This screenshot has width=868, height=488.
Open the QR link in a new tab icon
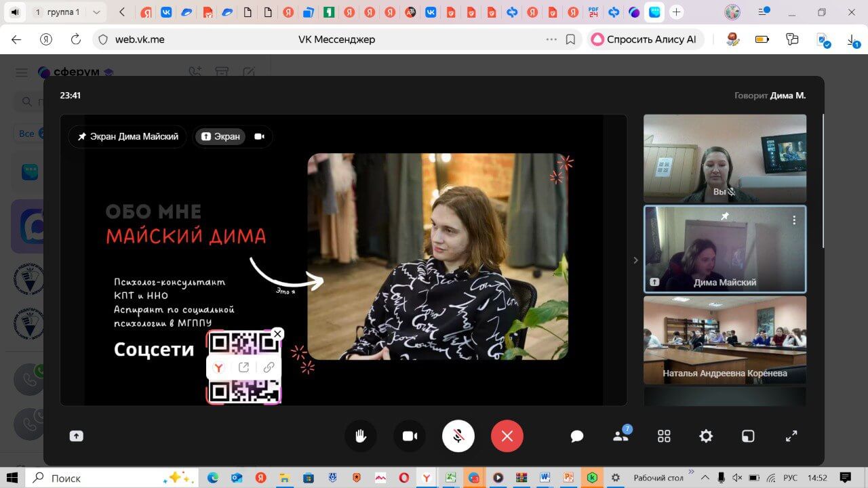(x=243, y=367)
